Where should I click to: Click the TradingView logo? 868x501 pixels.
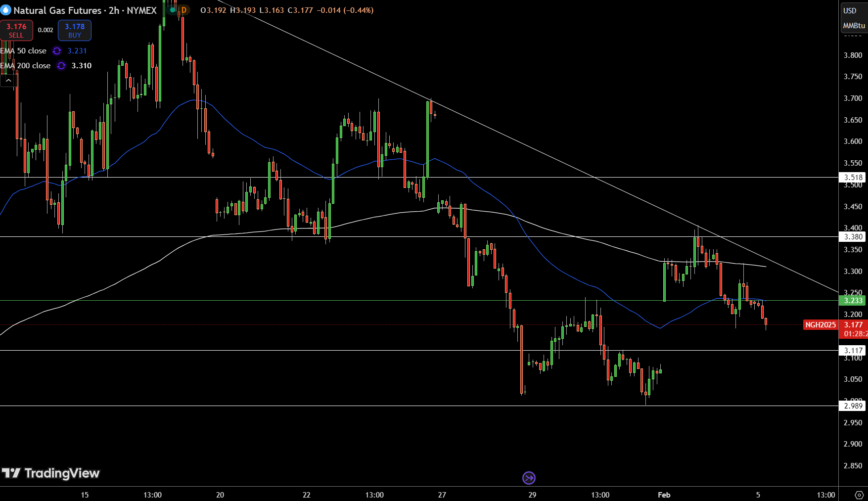pos(50,473)
